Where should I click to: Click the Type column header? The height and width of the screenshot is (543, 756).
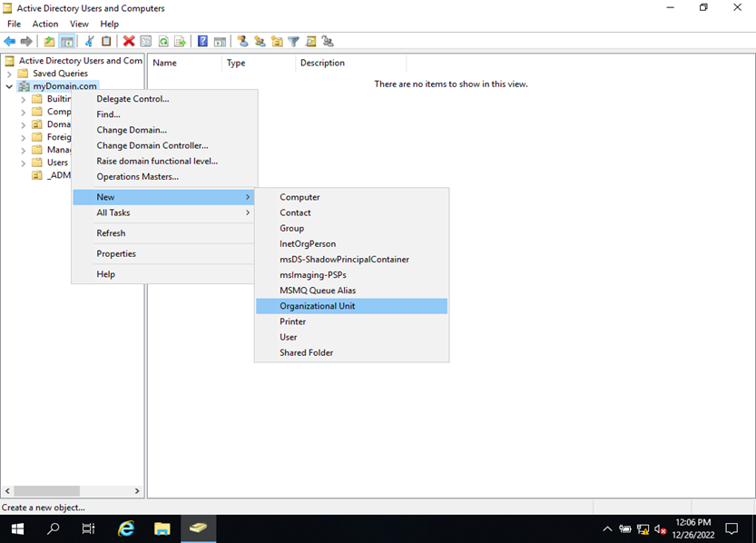click(259, 63)
